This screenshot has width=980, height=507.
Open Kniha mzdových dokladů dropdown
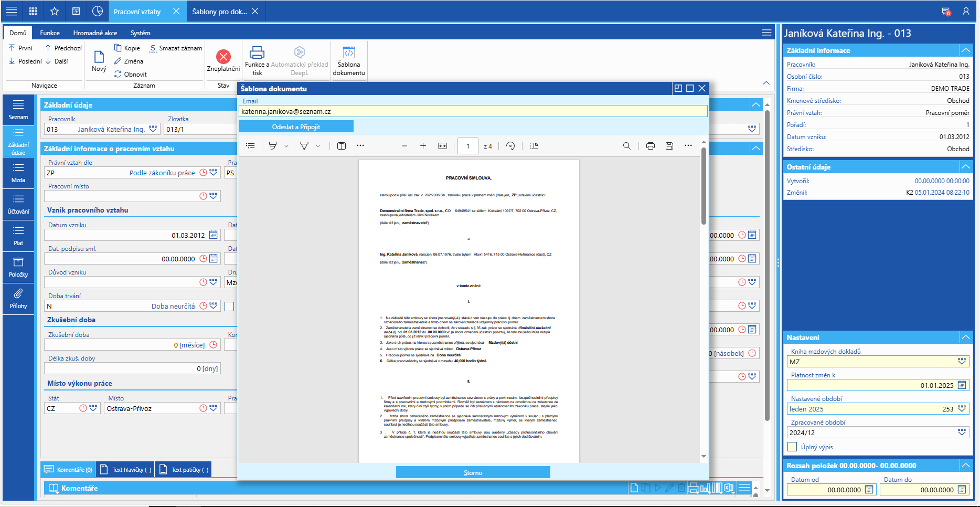(962, 362)
